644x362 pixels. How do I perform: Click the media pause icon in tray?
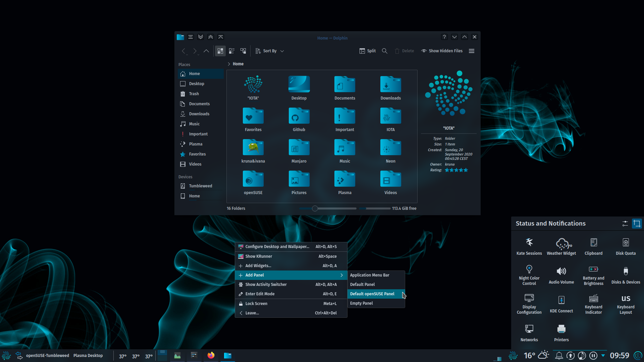coord(593,355)
